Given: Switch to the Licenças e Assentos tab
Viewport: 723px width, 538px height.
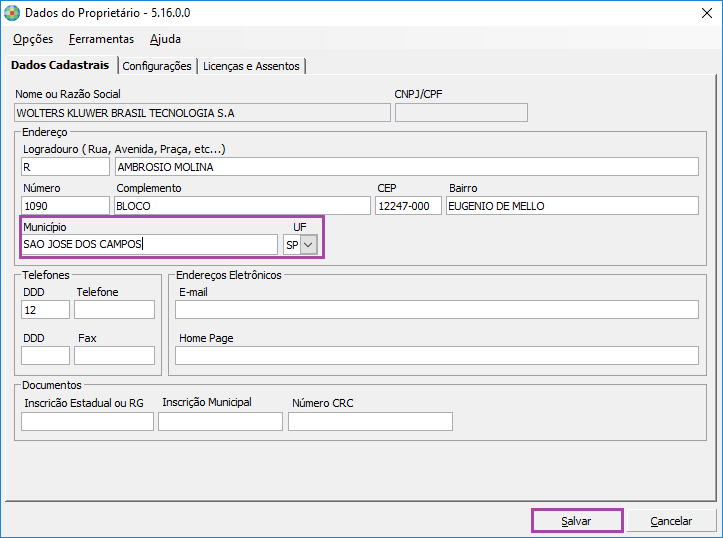Looking at the screenshot, I should 251,66.
